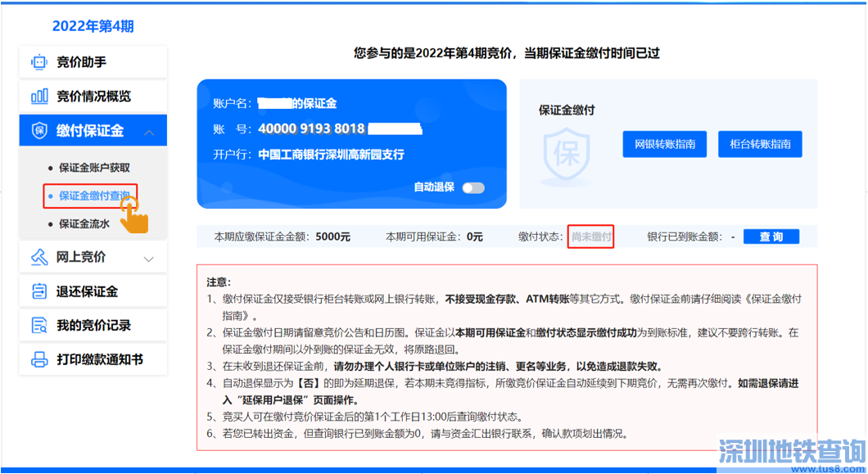Expand the 网上竞价 menu chevron
This screenshot has height=474, width=868.
[148, 259]
